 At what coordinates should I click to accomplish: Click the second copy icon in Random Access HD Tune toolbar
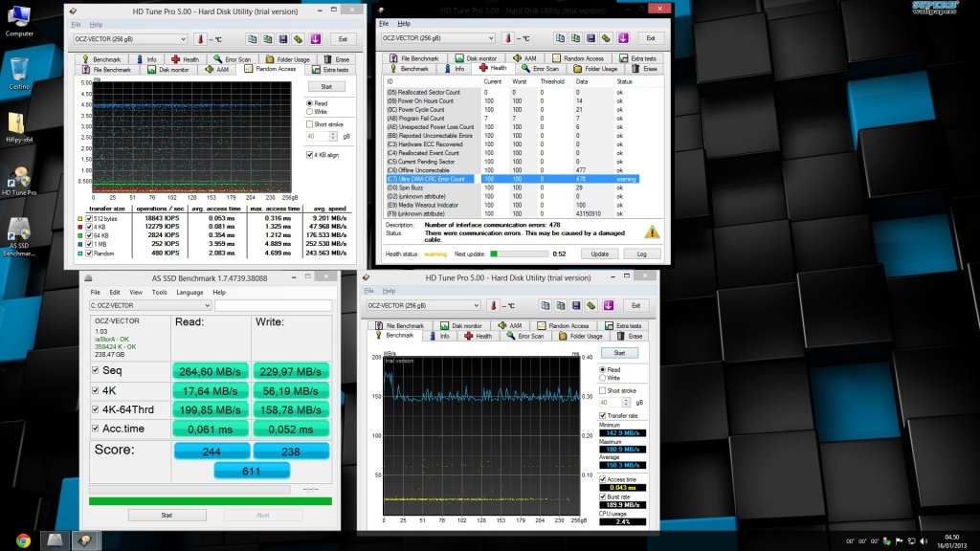pyautogui.click(x=268, y=38)
